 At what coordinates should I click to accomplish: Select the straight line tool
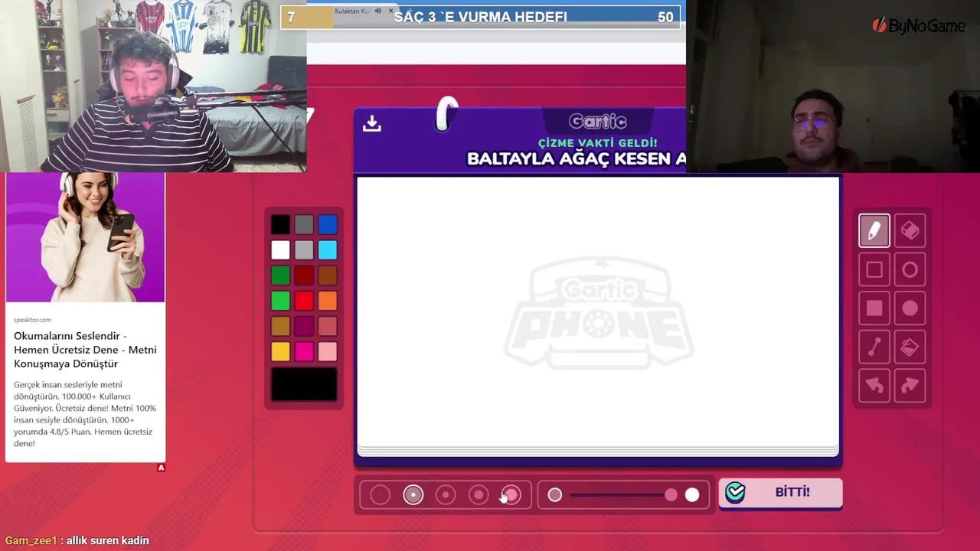click(874, 346)
